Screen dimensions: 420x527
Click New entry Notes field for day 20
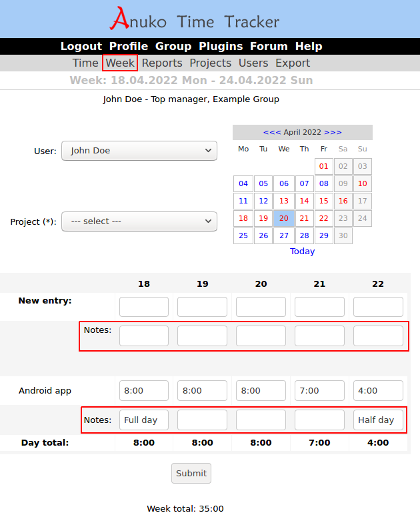(261, 336)
